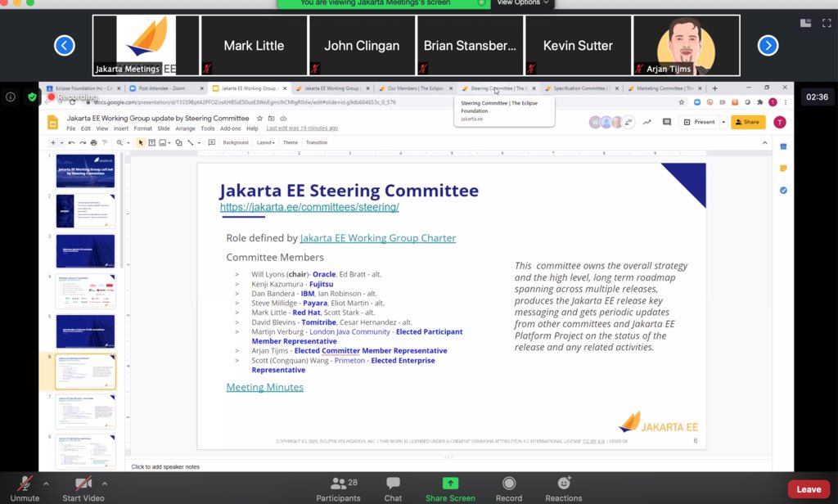This screenshot has width=838, height=504.
Task: Open activity dashboard trend icon
Action: (x=647, y=122)
